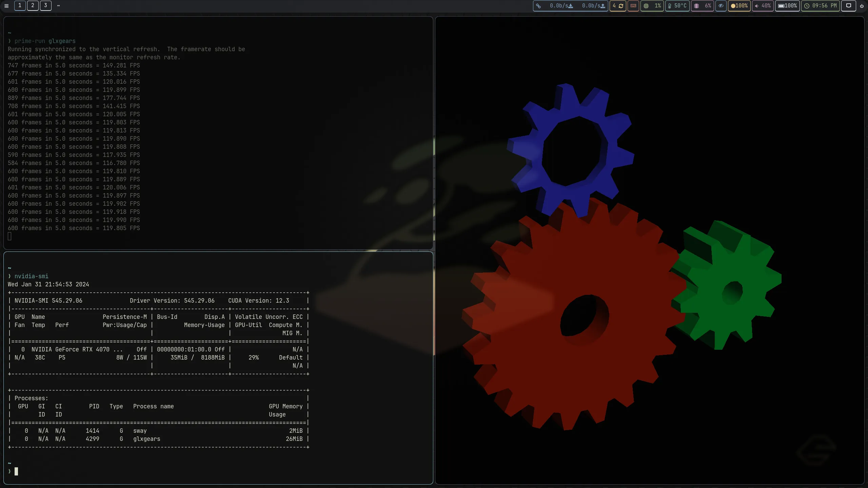Switch to workspace 3

click(45, 5)
